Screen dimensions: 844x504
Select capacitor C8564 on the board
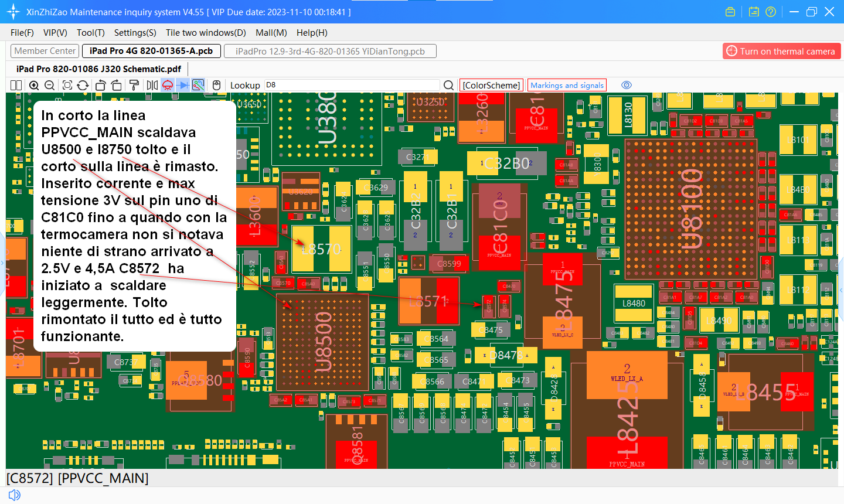click(x=437, y=339)
